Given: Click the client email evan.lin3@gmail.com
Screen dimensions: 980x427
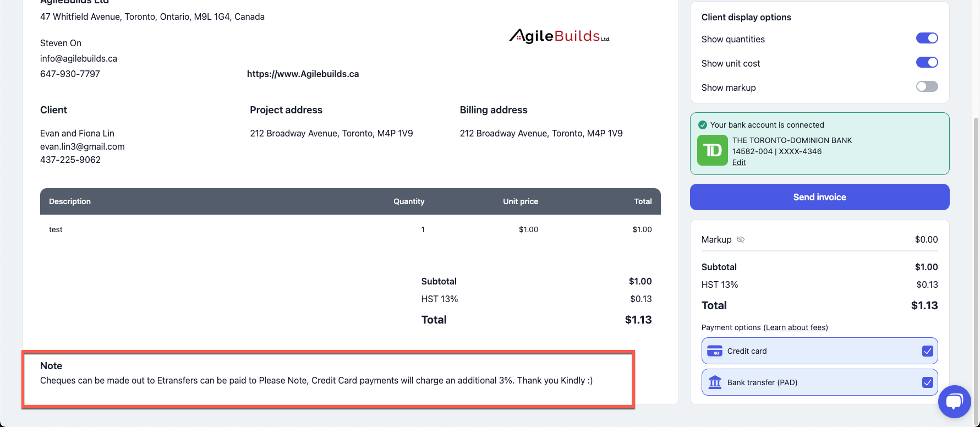Looking at the screenshot, I should click(x=83, y=146).
